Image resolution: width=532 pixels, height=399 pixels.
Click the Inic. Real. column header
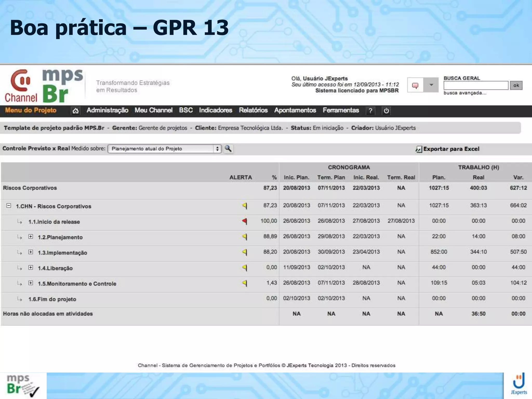point(366,177)
